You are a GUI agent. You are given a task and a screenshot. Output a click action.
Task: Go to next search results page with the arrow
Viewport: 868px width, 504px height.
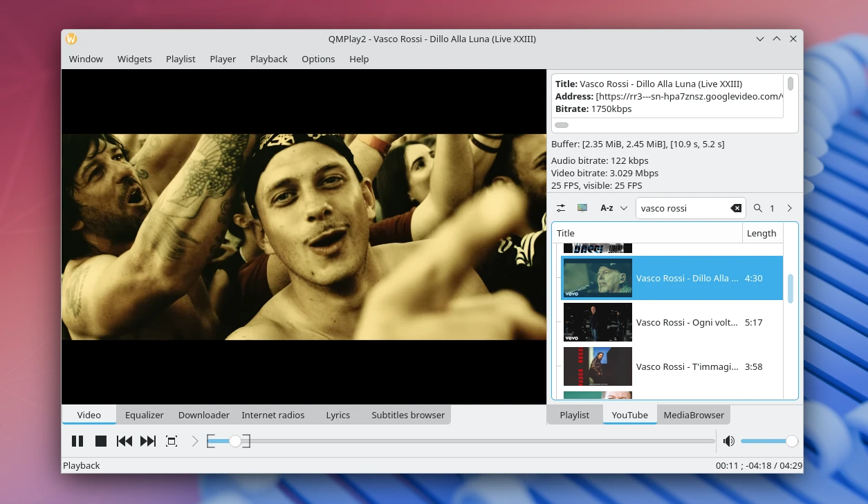click(x=789, y=207)
